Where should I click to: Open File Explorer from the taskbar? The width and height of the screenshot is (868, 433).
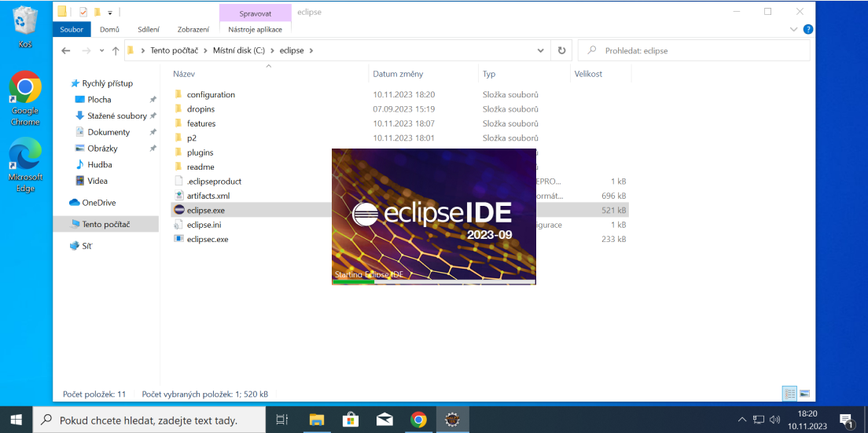coord(316,420)
